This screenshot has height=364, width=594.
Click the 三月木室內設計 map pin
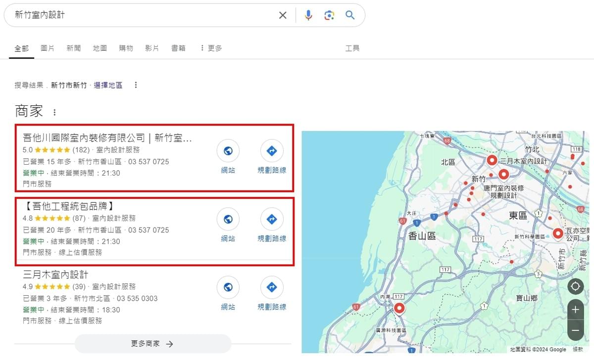[x=492, y=160]
